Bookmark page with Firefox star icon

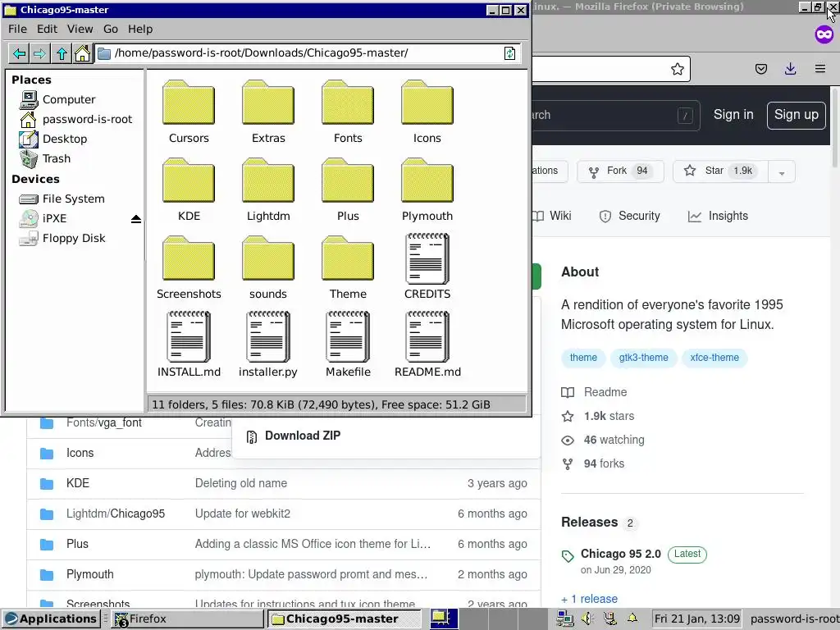[677, 69]
